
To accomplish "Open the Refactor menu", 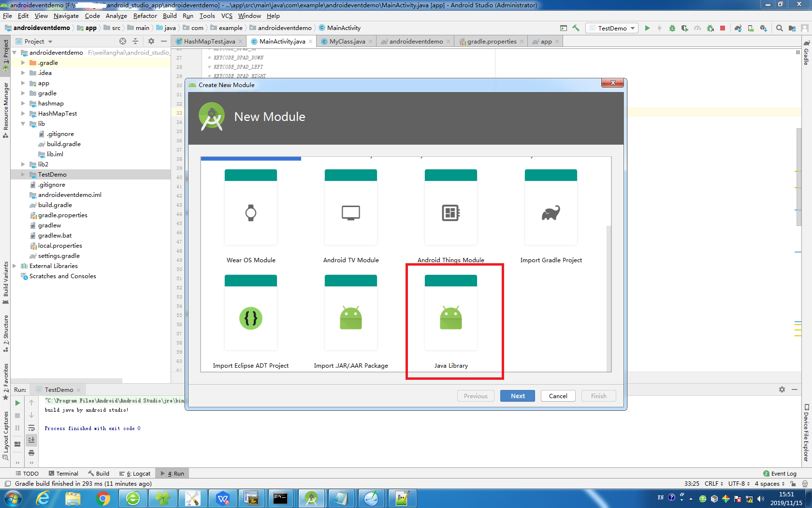I will point(145,15).
